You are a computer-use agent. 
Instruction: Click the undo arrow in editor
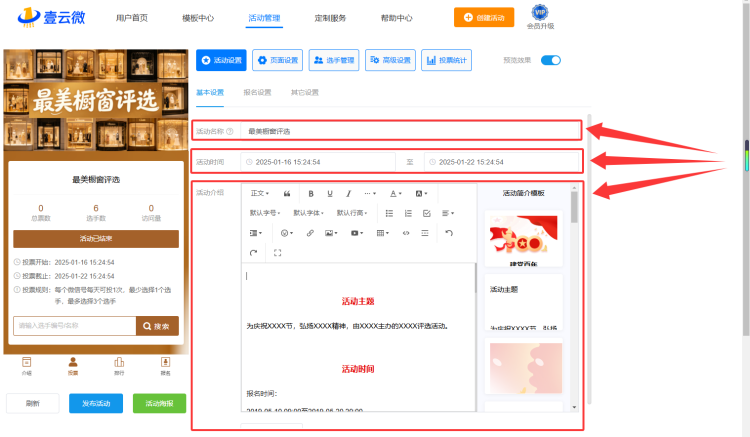(x=449, y=233)
